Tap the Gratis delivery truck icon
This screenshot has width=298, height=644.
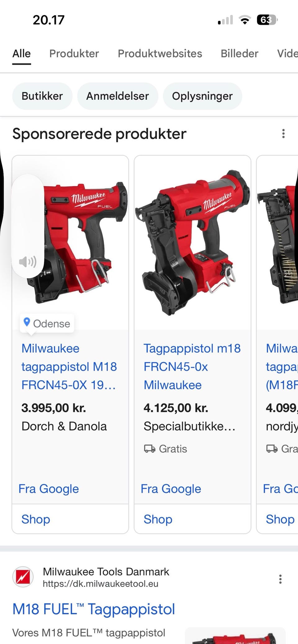point(150,449)
